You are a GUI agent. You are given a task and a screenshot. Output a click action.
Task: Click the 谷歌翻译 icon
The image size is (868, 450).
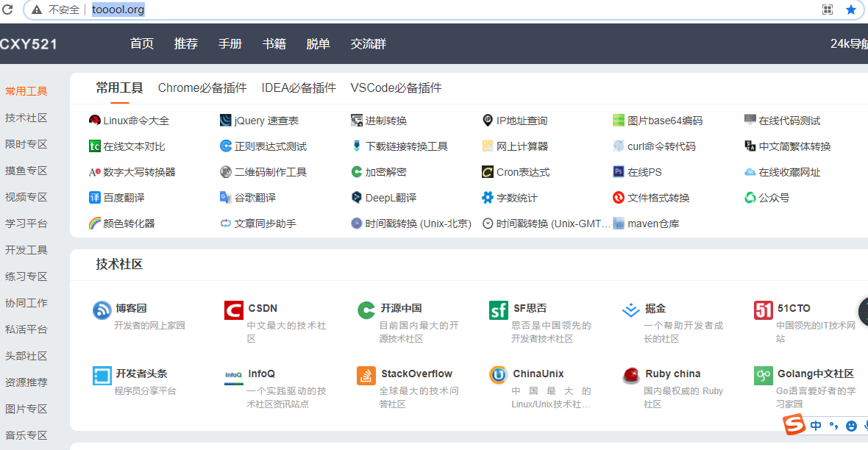tap(225, 198)
